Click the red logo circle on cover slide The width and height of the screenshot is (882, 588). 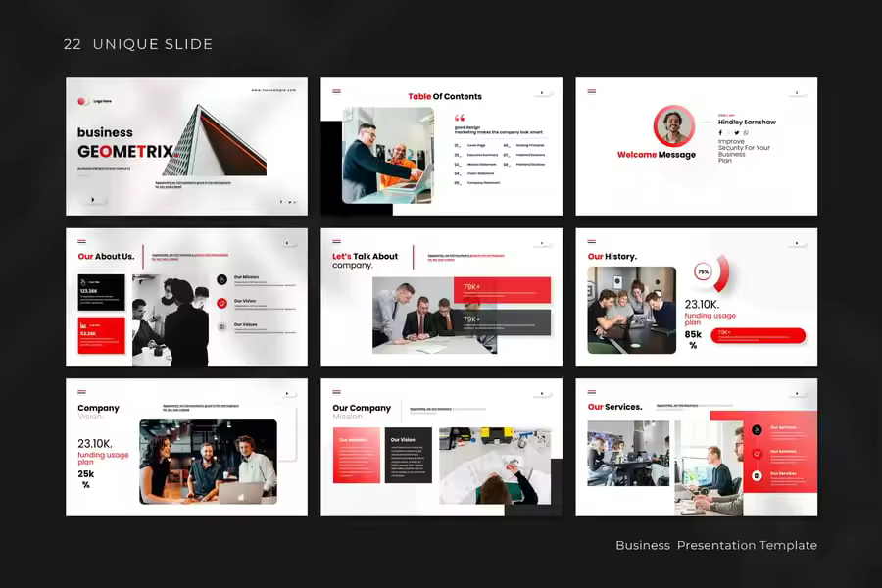click(82, 101)
